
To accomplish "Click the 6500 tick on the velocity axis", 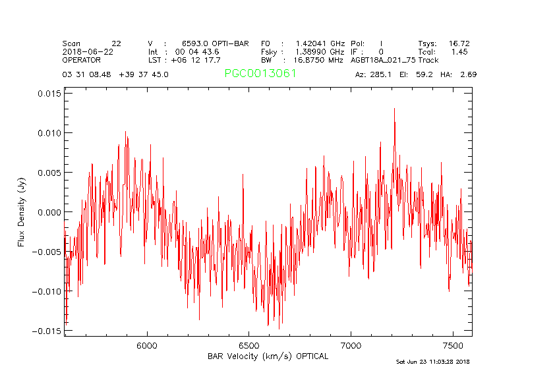I will point(248,345).
